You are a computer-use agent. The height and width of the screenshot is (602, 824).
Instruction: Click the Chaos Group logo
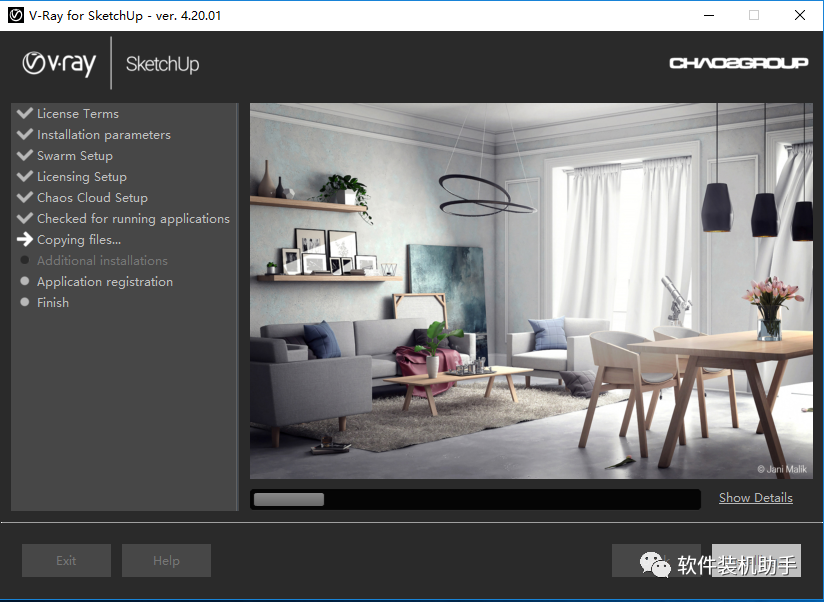click(x=738, y=63)
